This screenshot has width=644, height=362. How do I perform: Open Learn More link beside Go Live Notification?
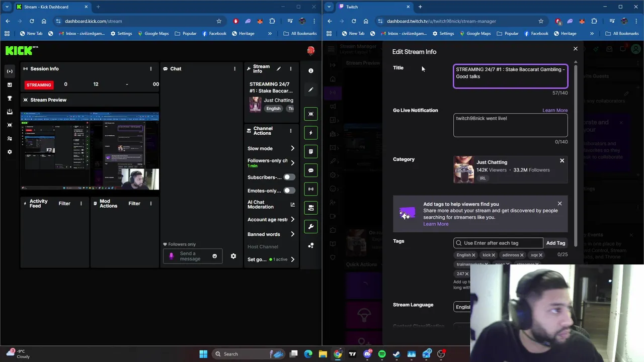(x=555, y=110)
